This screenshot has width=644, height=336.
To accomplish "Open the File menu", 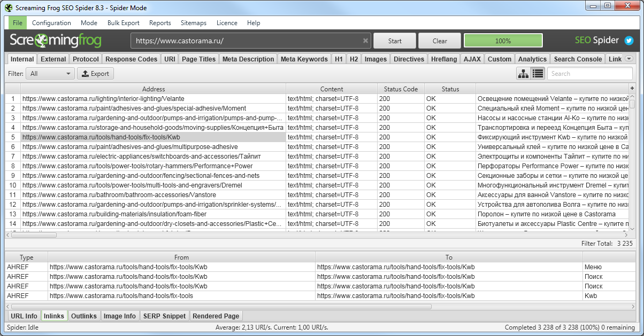I will tap(18, 23).
